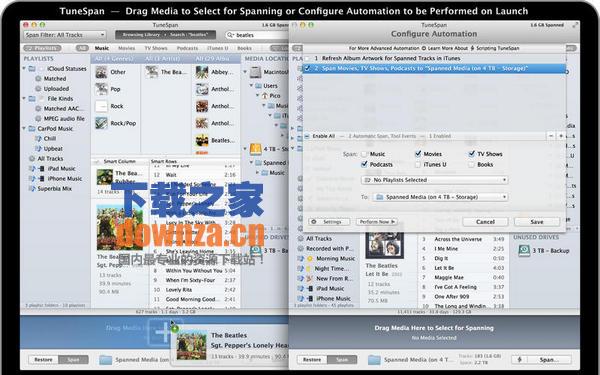This screenshot has height=375, width=600.
Task: Click the minus button to remove an automation event
Action: click(551, 136)
